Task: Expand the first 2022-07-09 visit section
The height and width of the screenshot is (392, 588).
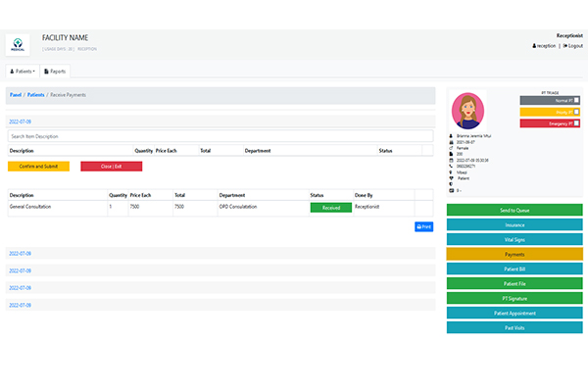Action: click(x=21, y=121)
